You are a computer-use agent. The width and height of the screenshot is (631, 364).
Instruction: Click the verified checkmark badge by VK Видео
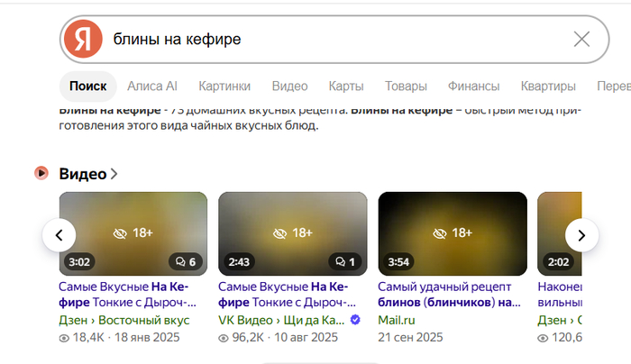tap(355, 320)
